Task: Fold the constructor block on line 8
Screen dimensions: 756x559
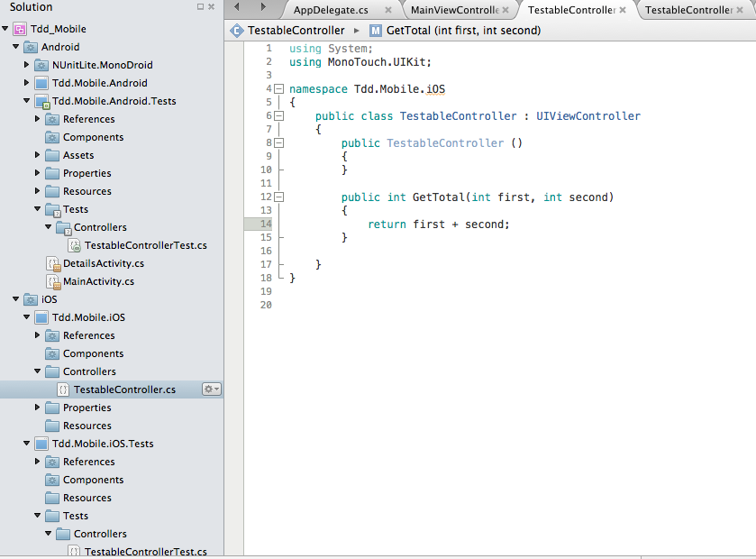Action: coord(278,142)
